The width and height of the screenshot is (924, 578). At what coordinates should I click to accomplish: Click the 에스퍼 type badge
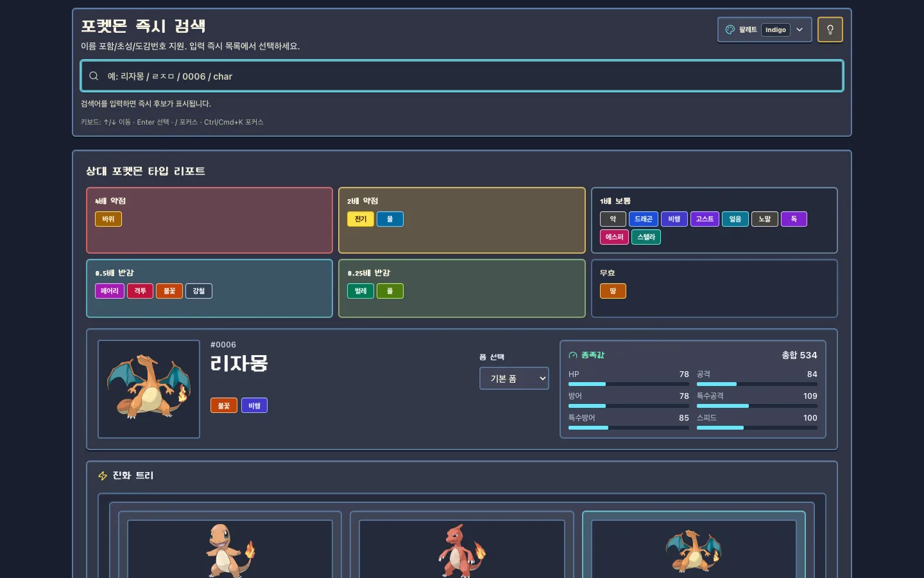coord(615,237)
